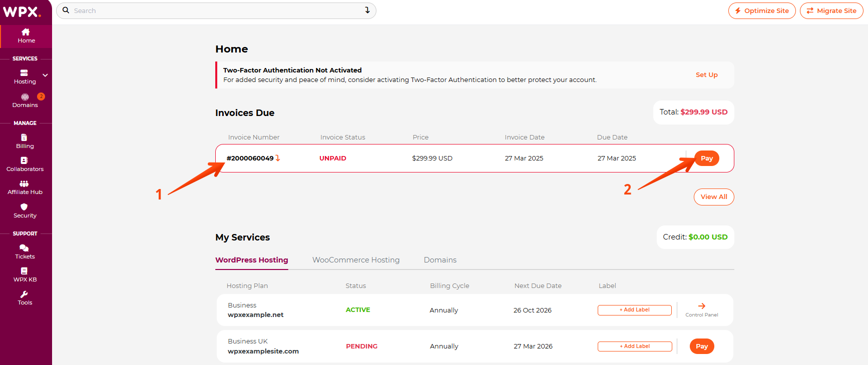Click into the Search field
This screenshot has height=365, width=868.
[x=216, y=10]
